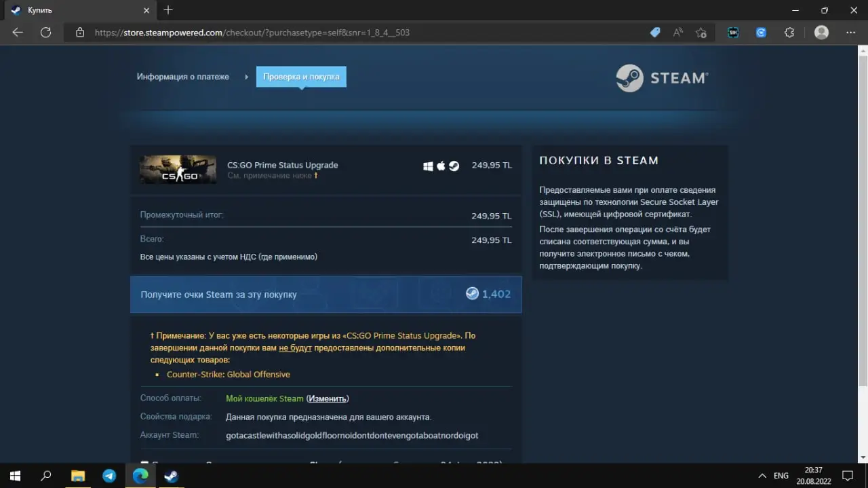868x488 pixels.
Task: Click the Промежуточный итог label
Action: (182, 214)
